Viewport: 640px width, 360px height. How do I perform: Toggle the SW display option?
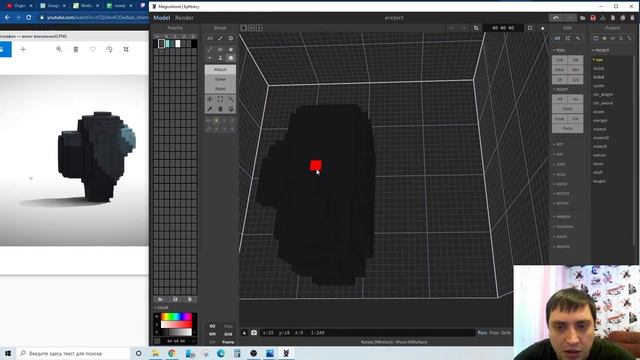pyautogui.click(x=212, y=342)
